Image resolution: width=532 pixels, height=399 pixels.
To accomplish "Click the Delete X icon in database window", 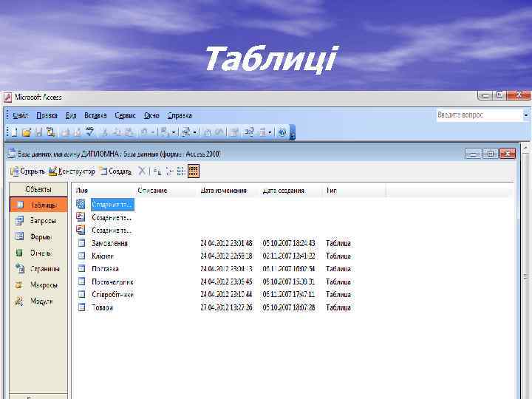I will pyautogui.click(x=142, y=171).
